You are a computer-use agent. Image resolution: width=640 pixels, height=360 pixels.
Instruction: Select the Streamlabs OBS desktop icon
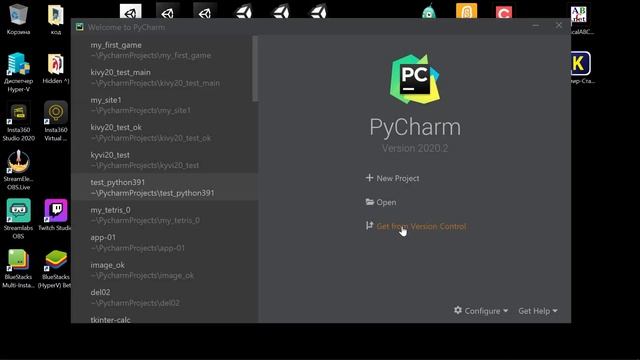(x=18, y=219)
